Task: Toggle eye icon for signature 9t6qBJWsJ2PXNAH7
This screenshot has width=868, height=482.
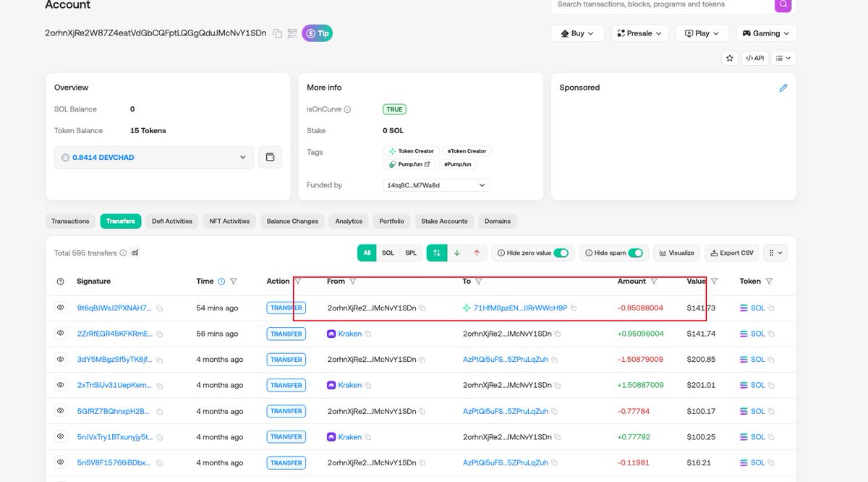Action: tap(61, 308)
